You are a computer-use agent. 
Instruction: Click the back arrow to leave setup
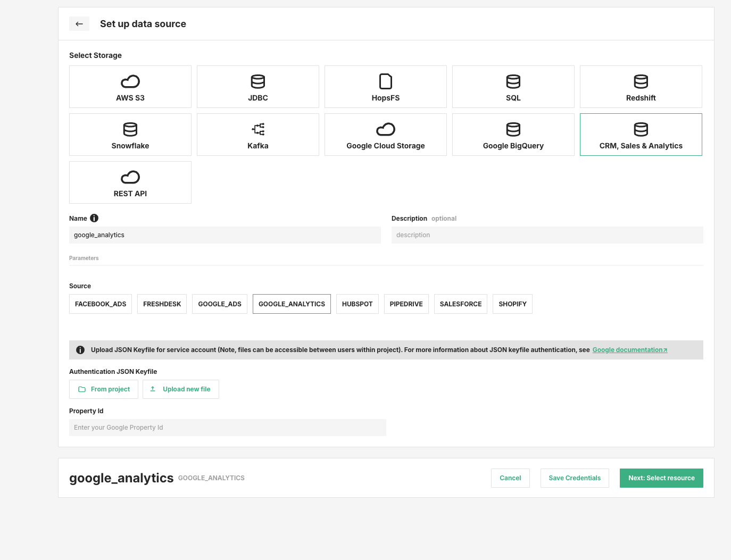tap(79, 23)
